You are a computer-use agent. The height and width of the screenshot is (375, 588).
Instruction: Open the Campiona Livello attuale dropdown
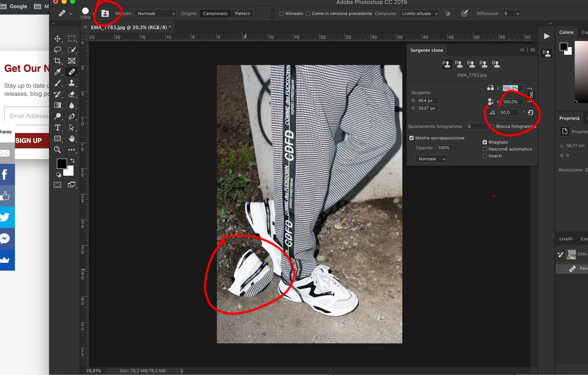pos(419,13)
